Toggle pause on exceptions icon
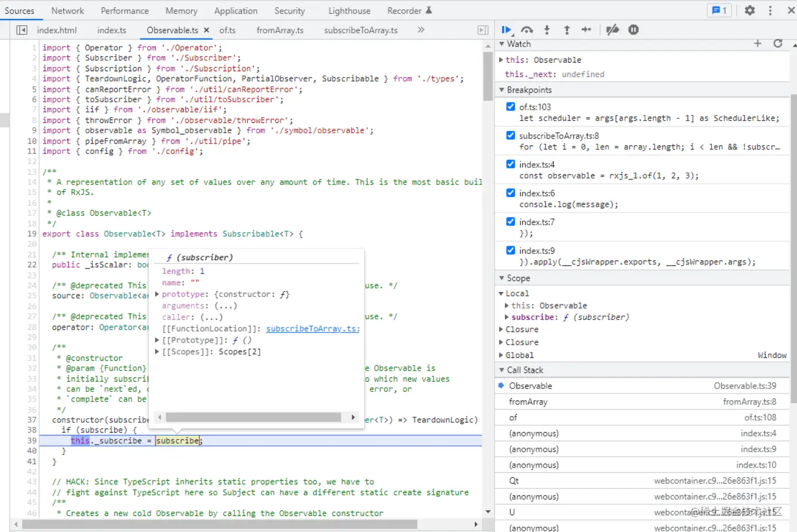The height and width of the screenshot is (532, 797). point(633,30)
